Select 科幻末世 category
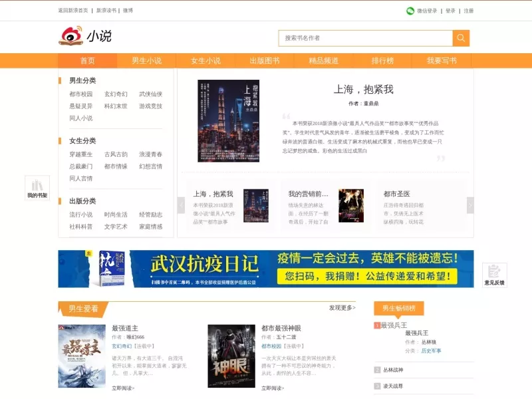The height and width of the screenshot is (399, 532). tap(116, 106)
